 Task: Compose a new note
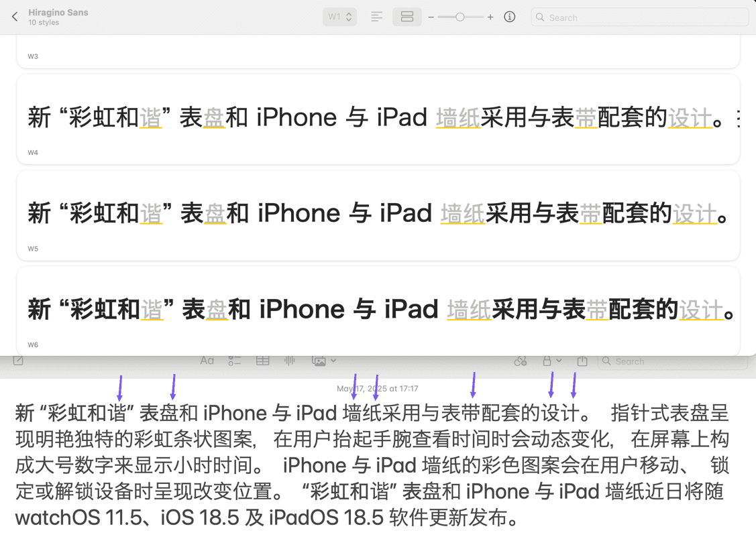click(x=18, y=360)
